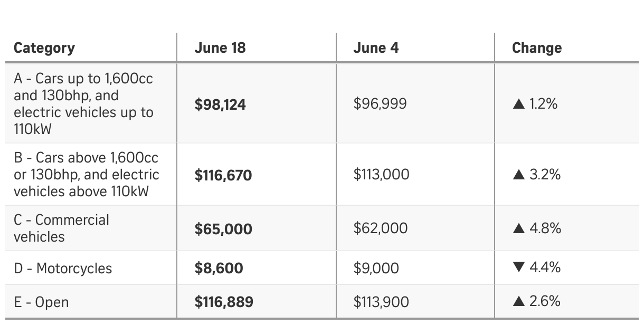Click the C - Commercial vehicles row label
The height and width of the screenshot is (325, 644).
[x=61, y=228]
